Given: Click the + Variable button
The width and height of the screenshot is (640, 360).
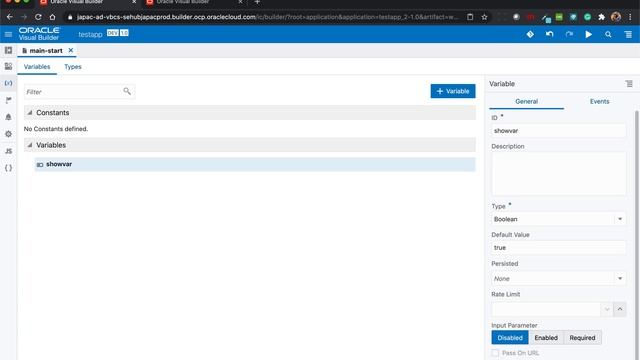Looking at the screenshot, I should 453,91.
